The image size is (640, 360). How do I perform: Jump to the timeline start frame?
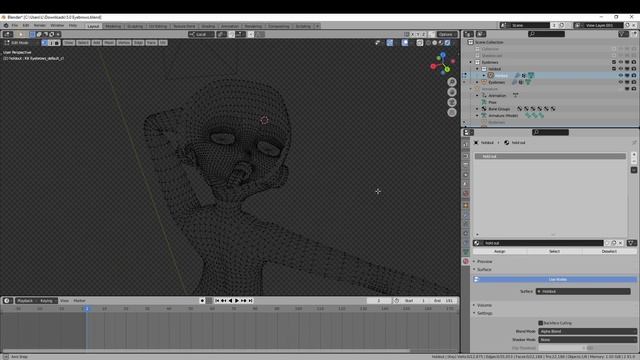(217, 300)
